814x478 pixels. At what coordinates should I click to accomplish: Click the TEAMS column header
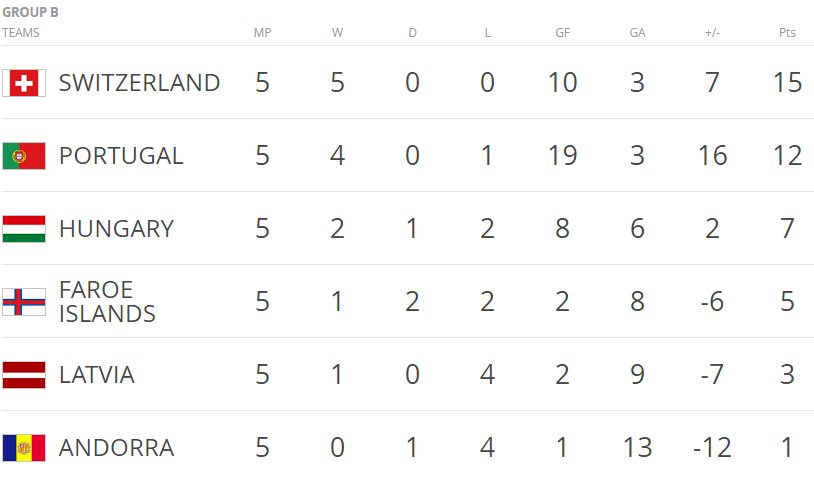(21, 33)
